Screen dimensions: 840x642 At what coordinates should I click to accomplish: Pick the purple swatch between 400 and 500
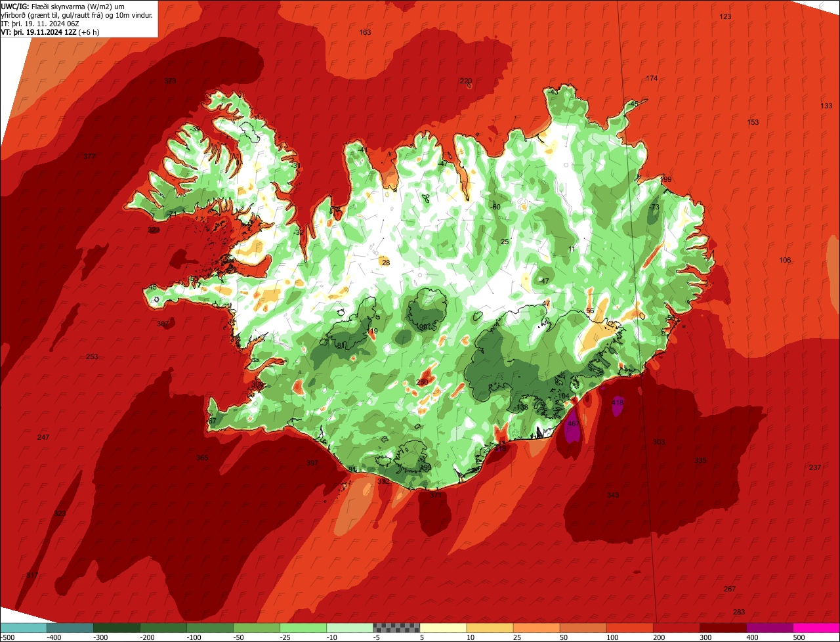tap(769, 628)
